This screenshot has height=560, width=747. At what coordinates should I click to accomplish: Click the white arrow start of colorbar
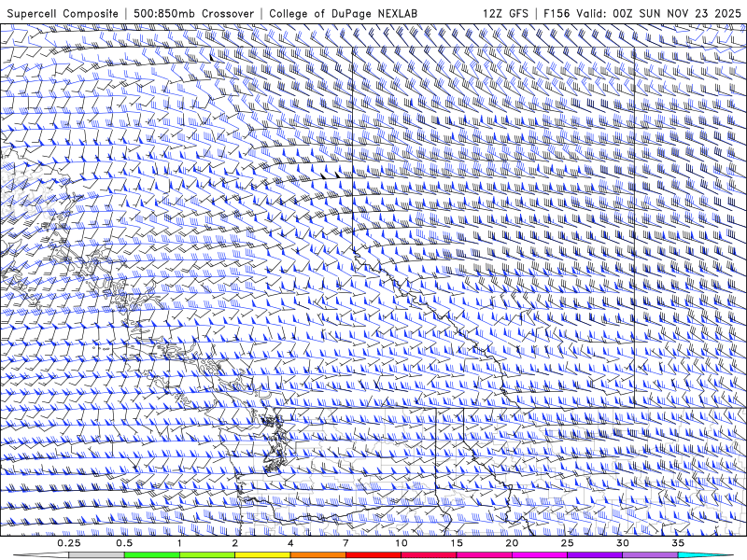[40, 555]
